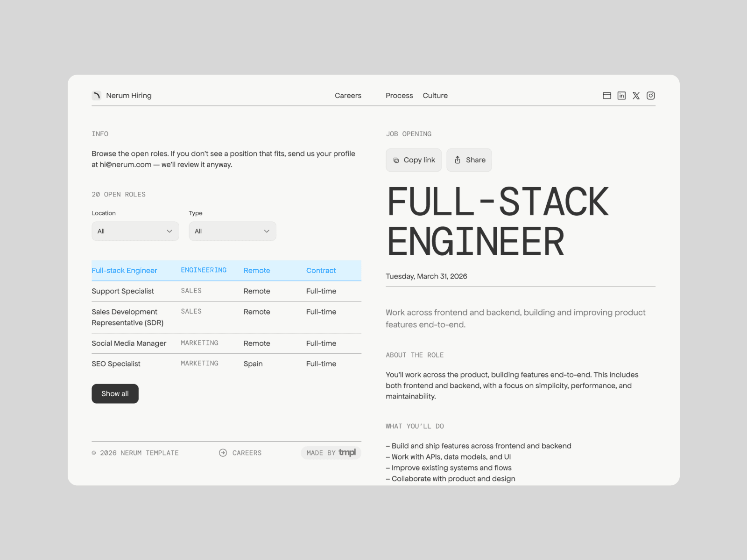Select the highlighted Full-stack Engineer role
This screenshot has height=560, width=747.
[124, 270]
